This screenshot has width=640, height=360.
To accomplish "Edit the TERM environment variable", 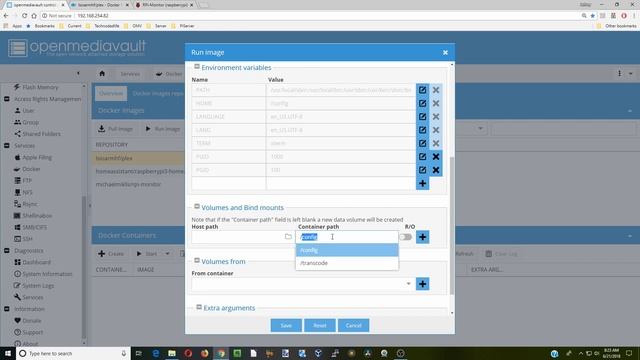I will [x=422, y=143].
